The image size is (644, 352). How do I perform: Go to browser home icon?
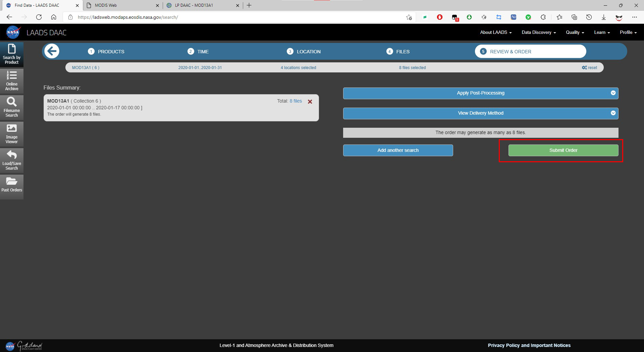(54, 17)
